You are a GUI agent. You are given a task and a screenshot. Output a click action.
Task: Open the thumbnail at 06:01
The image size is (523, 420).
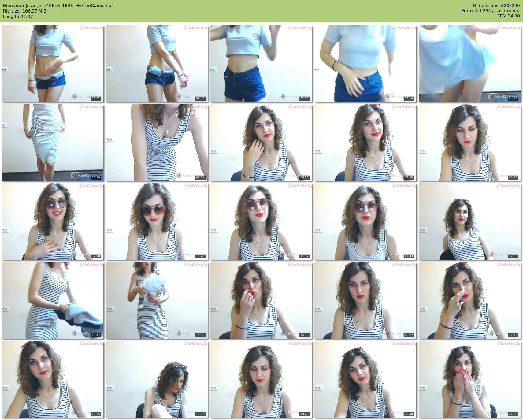click(x=157, y=143)
